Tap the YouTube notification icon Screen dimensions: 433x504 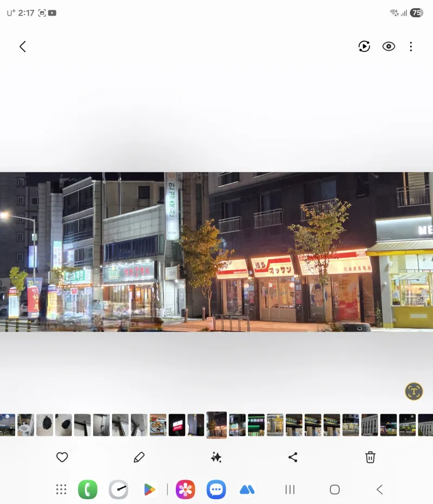[x=52, y=13]
